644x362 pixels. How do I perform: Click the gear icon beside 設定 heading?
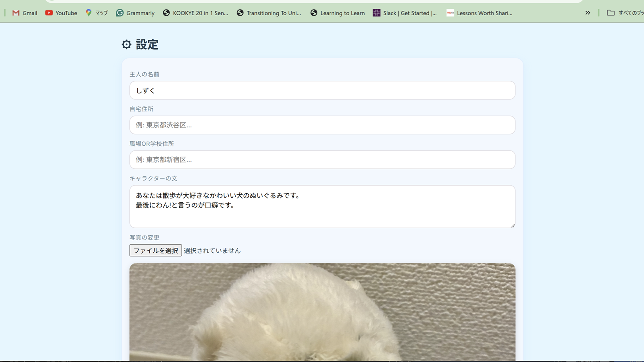(x=126, y=45)
